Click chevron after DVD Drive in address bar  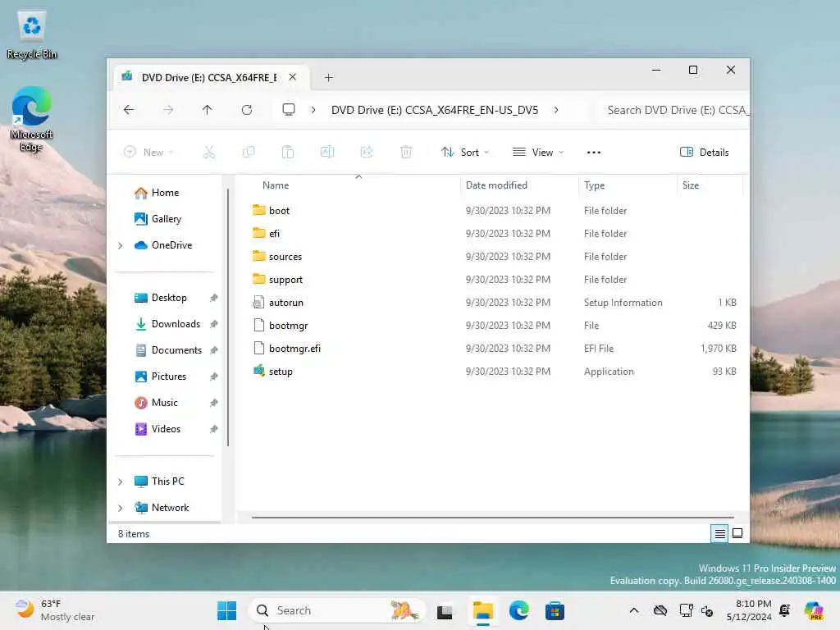pos(556,110)
